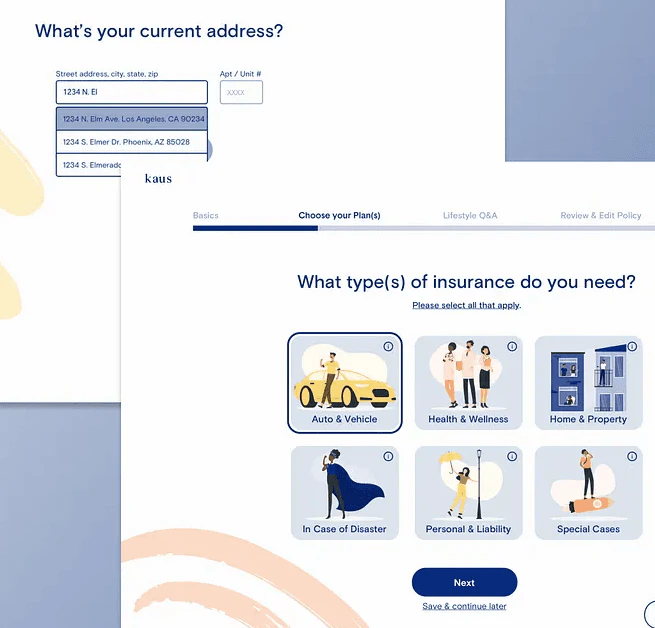Go to the Basics step
Screen dimensions: 655x628
pyautogui.click(x=205, y=216)
